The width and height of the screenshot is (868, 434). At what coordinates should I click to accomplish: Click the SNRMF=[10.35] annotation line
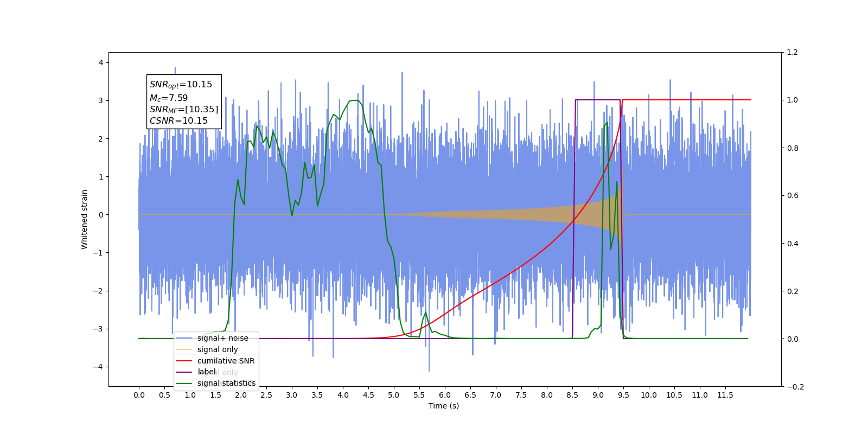184,110
